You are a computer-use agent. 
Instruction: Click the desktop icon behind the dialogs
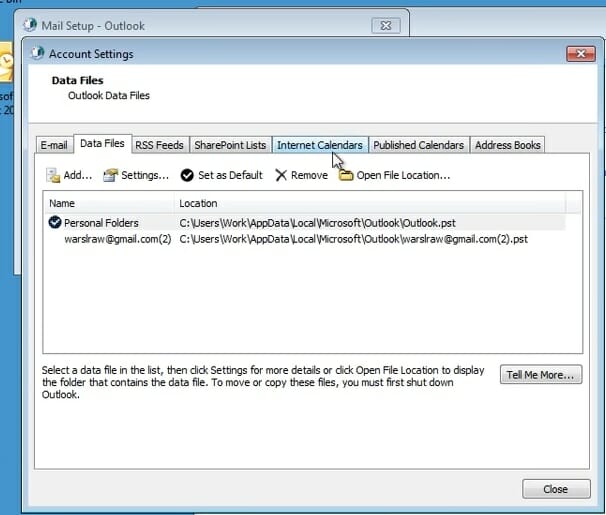click(x=7, y=62)
